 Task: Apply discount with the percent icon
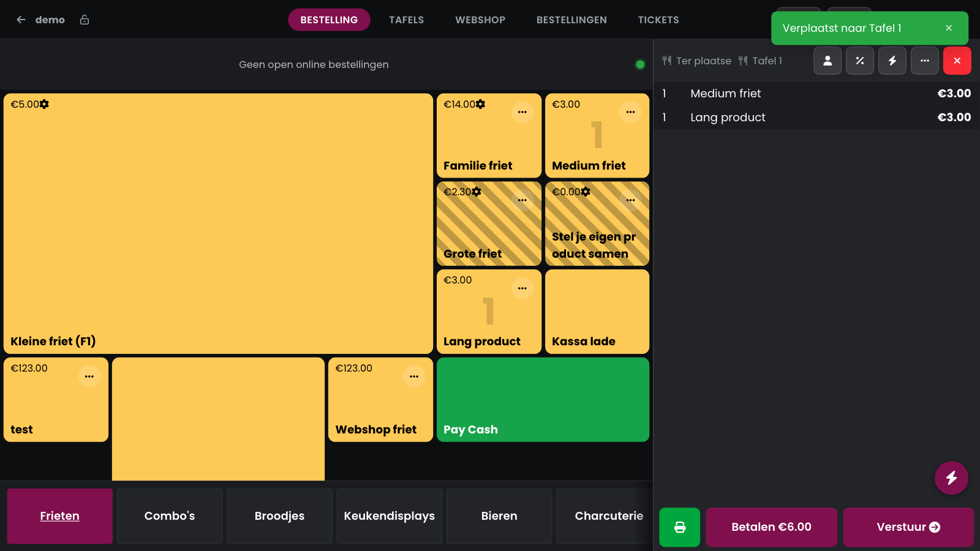(x=860, y=61)
